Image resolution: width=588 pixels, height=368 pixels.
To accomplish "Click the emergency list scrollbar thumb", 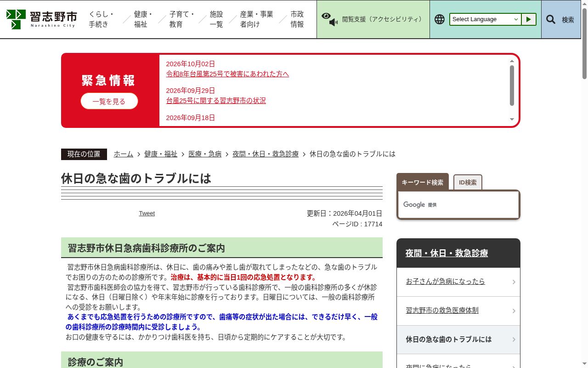I will [512, 86].
